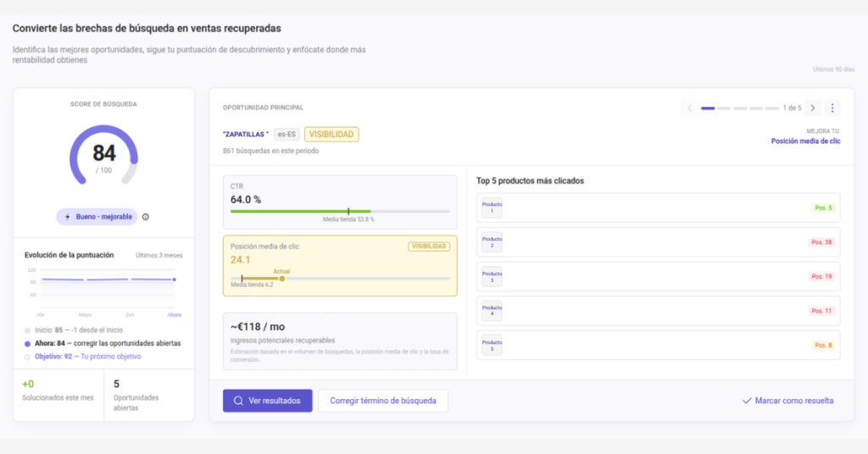Click the Pos. 11 badge
Screen dimensions: 868x454
pyautogui.click(x=821, y=311)
